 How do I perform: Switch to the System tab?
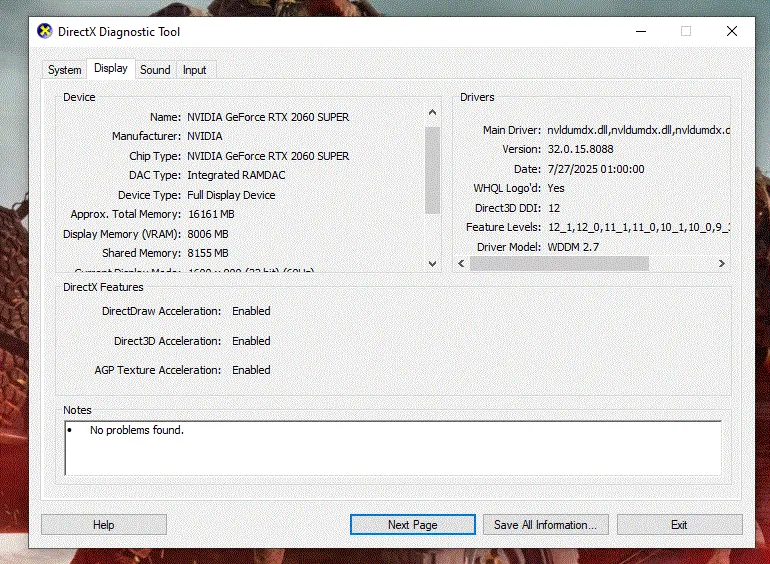pos(64,70)
